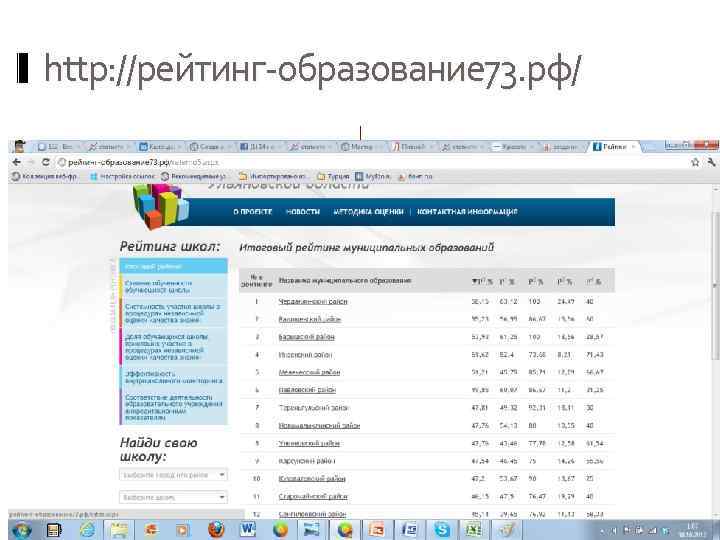The width and height of the screenshot is (720, 540).
Task: Click the 'Название муниципального образования' column header
Action: pyautogui.click(x=345, y=281)
